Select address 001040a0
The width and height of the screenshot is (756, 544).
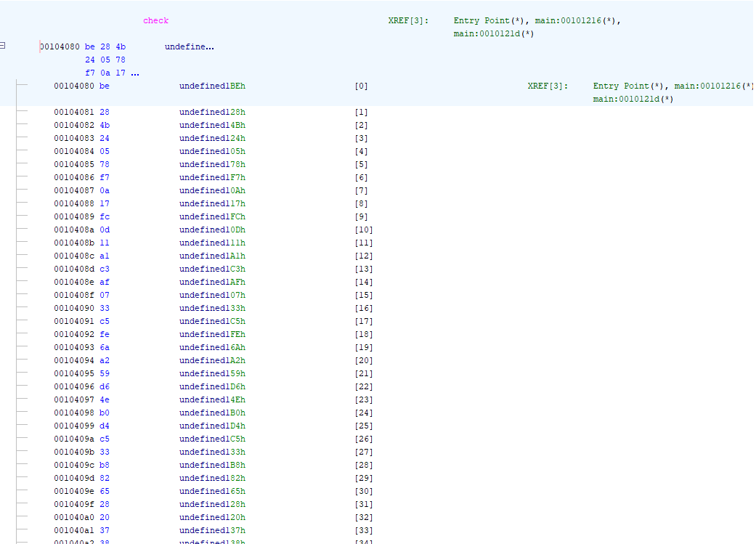click(x=74, y=517)
